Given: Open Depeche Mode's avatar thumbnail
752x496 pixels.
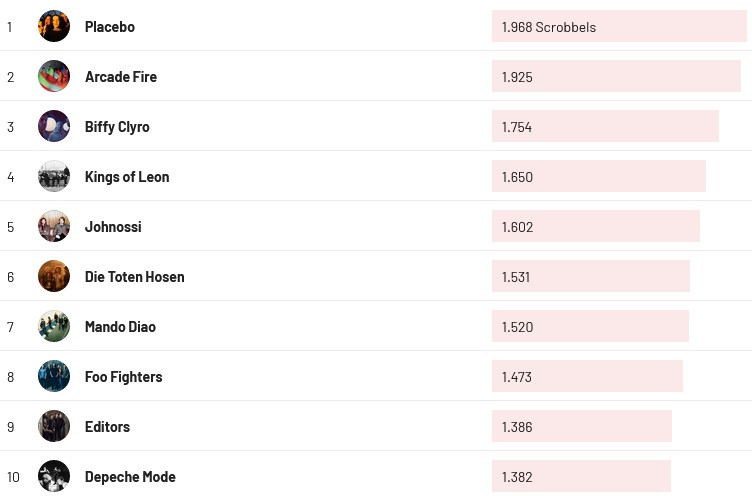Looking at the screenshot, I should [54, 476].
